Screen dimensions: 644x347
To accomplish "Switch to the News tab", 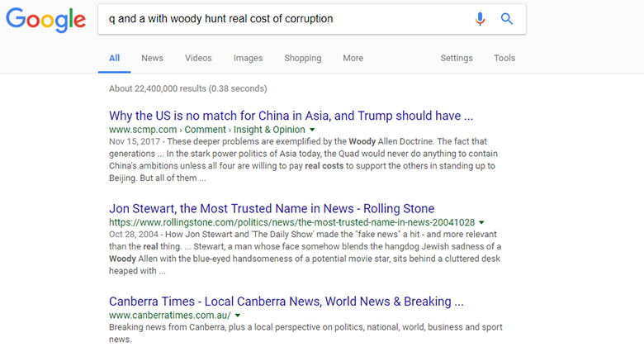I will (152, 59).
